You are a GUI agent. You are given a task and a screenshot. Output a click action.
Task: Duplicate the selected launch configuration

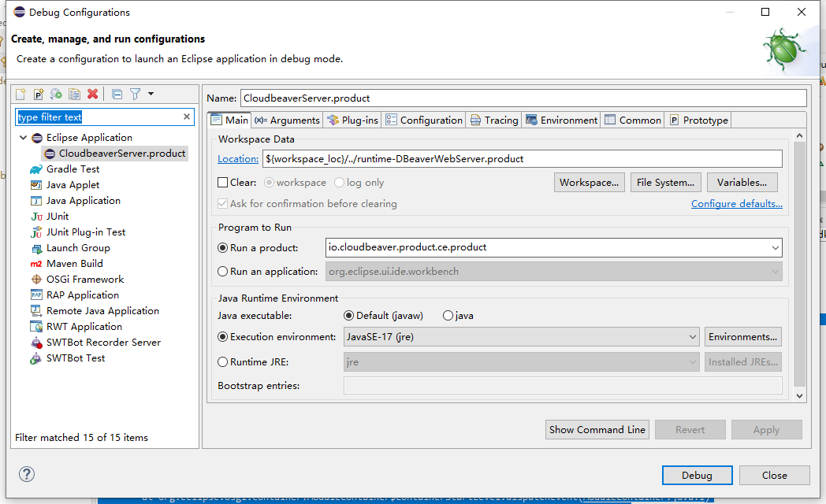point(74,93)
